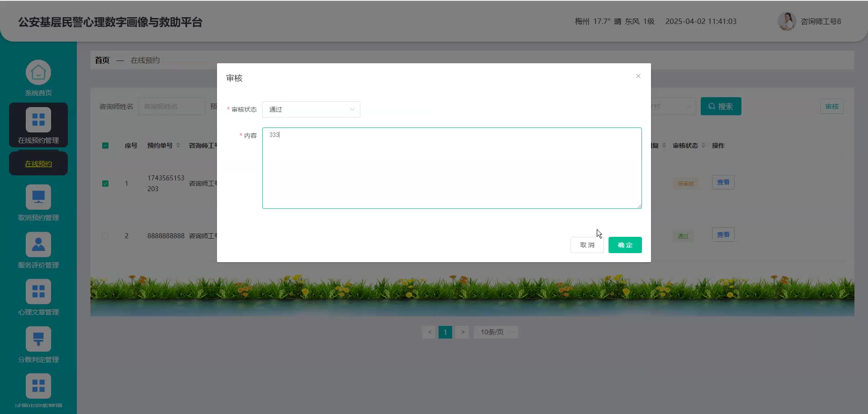Click the 通过 status tag in row 2
The width and height of the screenshot is (868, 414).
coord(683,236)
